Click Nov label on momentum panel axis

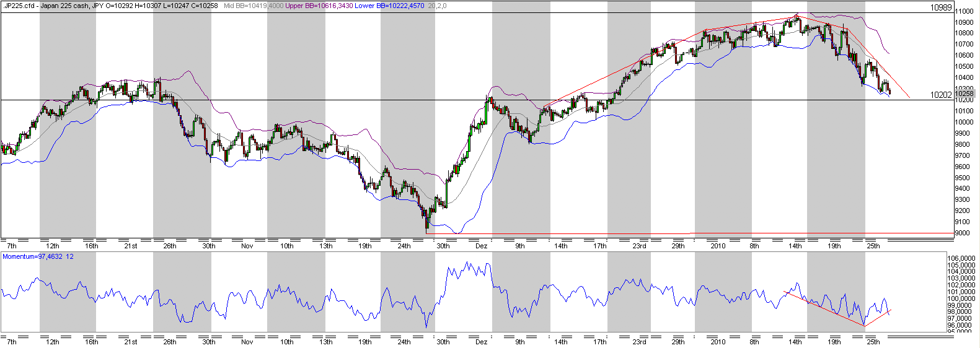247,341
